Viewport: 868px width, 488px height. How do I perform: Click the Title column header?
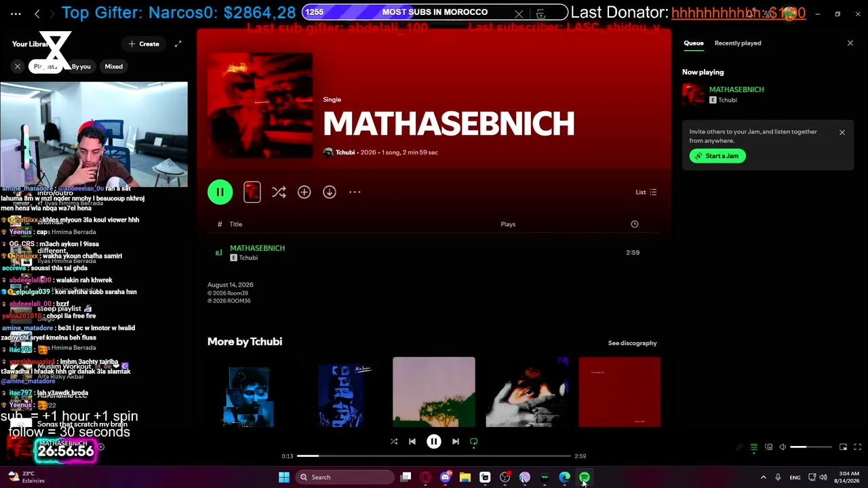click(236, 224)
